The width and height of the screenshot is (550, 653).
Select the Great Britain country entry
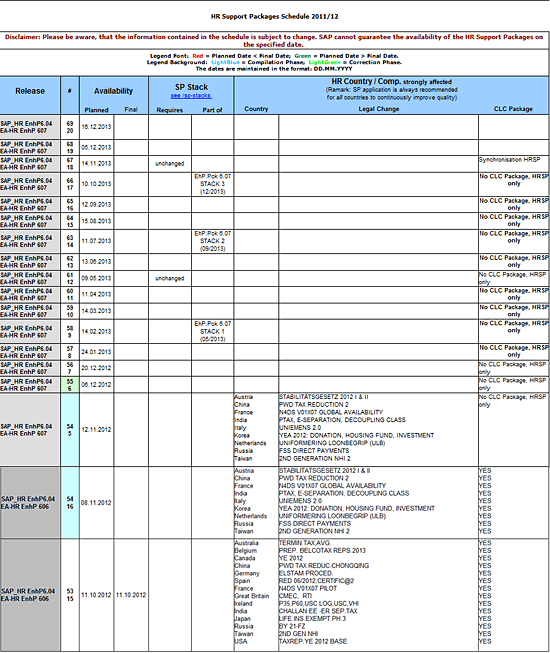pyautogui.click(x=252, y=596)
